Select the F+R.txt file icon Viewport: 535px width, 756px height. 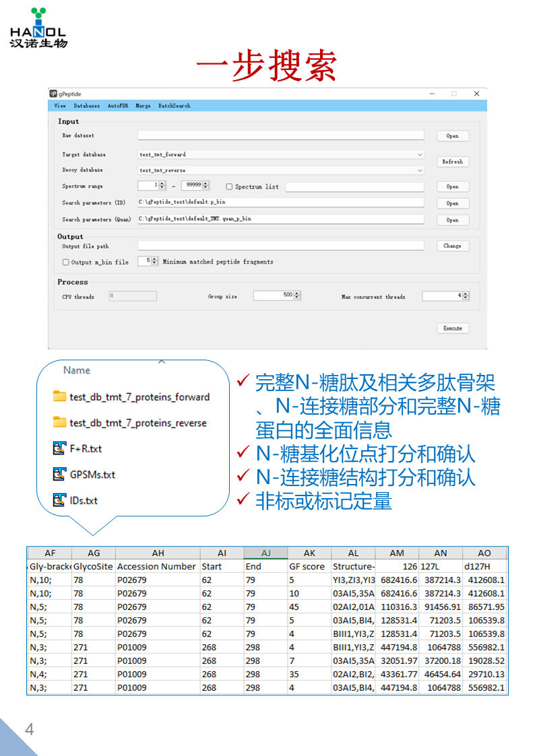click(59, 448)
